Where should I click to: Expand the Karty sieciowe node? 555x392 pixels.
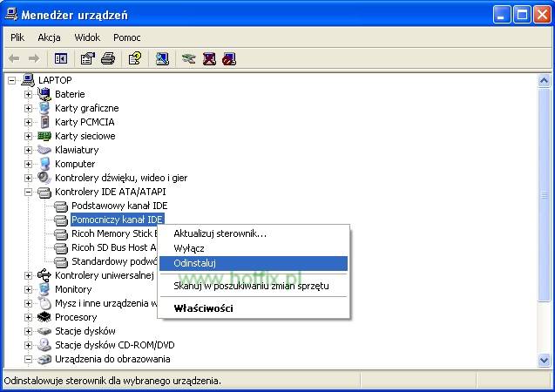click(x=28, y=136)
